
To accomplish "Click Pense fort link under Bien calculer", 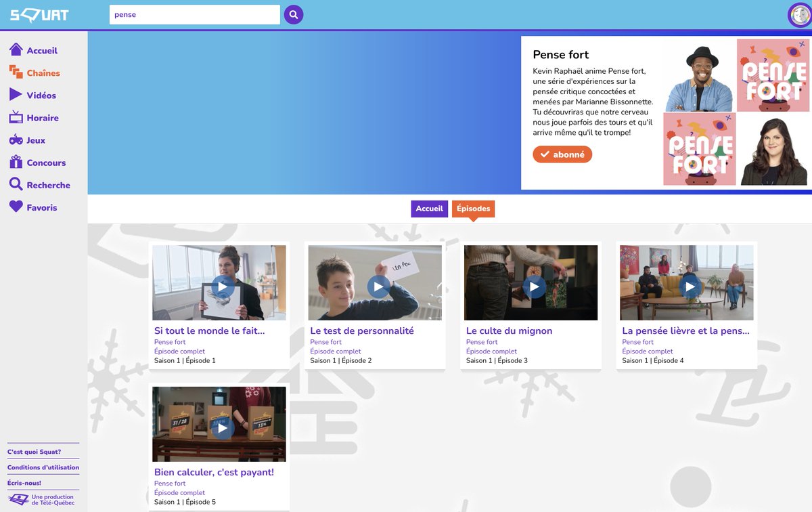I will click(170, 484).
